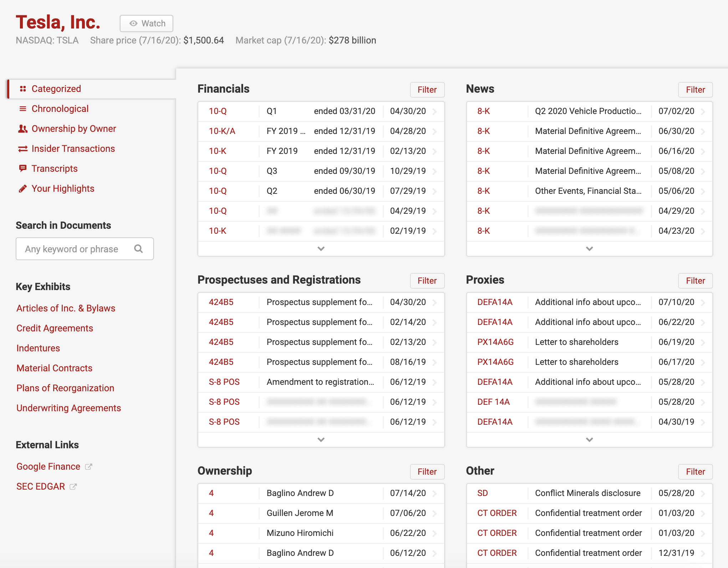Open chevron of 8-K 07/02/20 row

(703, 112)
